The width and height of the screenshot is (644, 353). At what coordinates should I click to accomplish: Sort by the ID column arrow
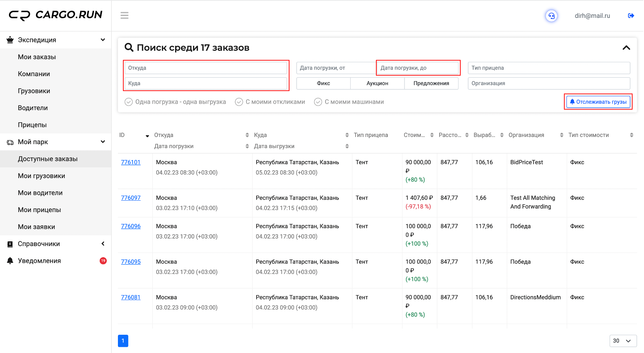tap(147, 136)
